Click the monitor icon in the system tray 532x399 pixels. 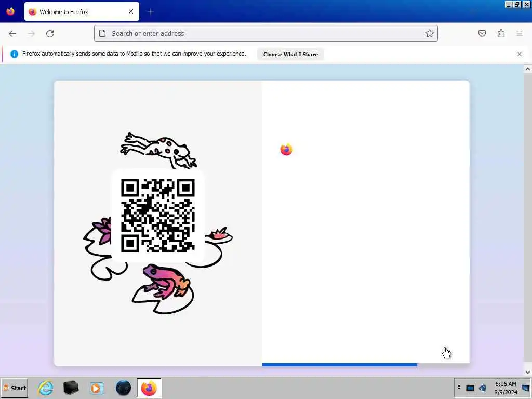click(470, 388)
